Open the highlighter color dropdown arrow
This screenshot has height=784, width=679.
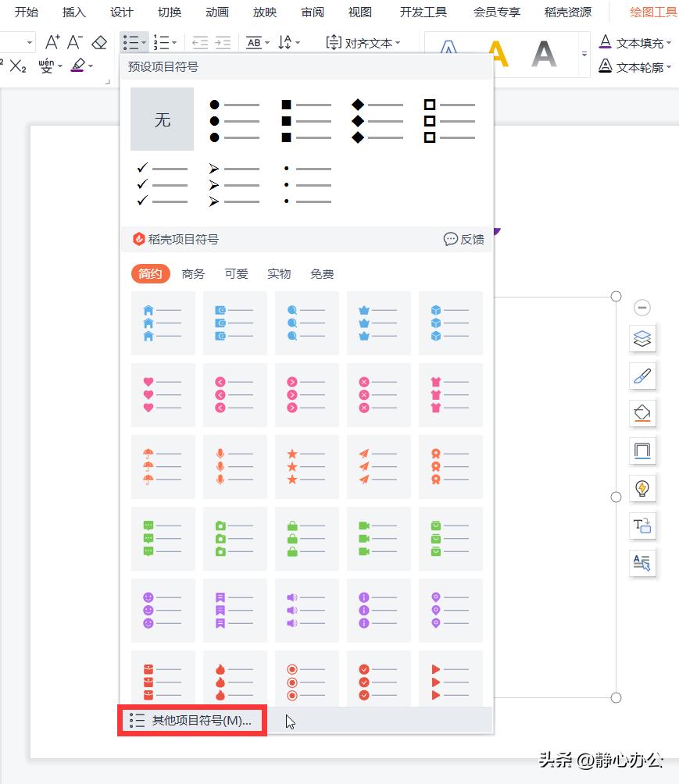point(91,66)
